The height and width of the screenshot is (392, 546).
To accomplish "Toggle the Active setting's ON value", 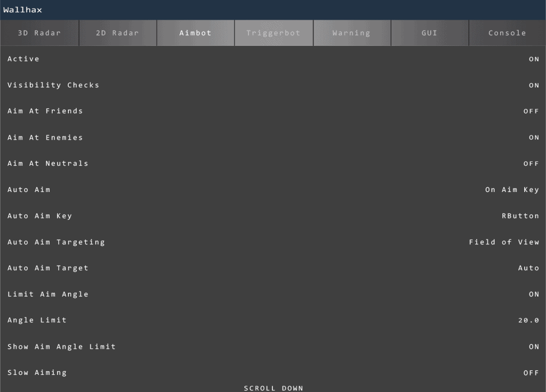I will [534, 59].
